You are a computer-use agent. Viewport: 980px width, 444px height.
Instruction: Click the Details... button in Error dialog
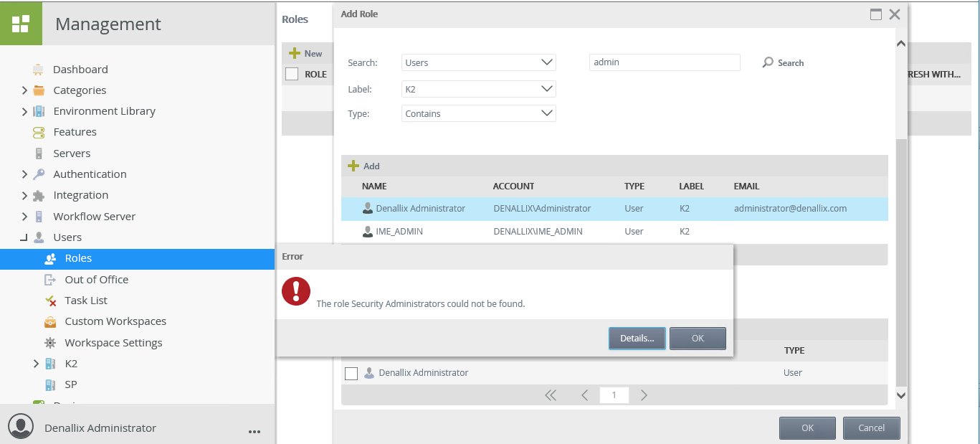pos(637,339)
